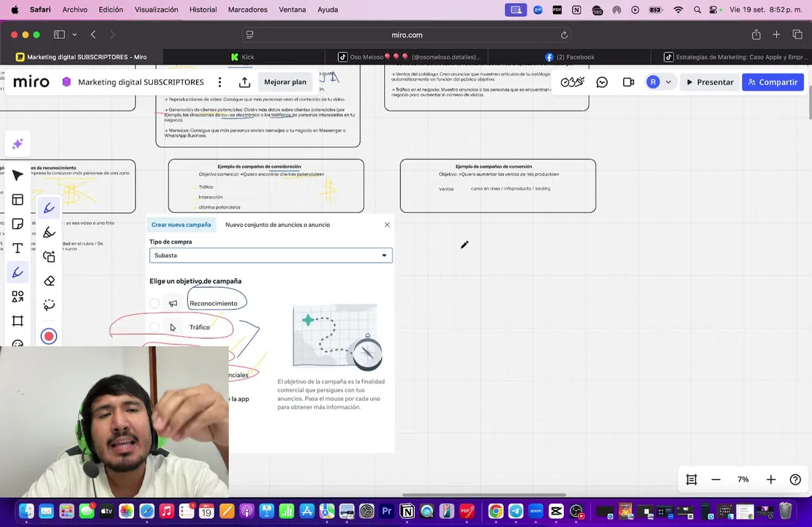Expand the sidebar tab groups chevron
The image size is (812, 527).
(75, 34)
